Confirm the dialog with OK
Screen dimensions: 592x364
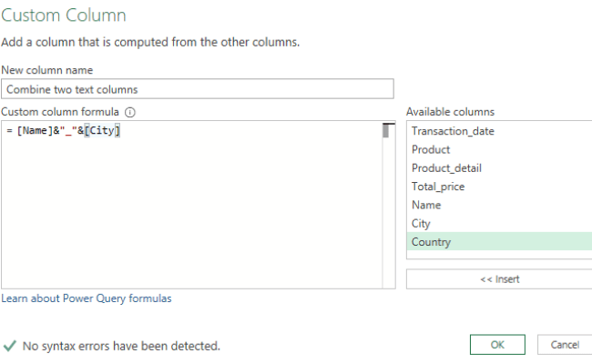[x=497, y=345]
